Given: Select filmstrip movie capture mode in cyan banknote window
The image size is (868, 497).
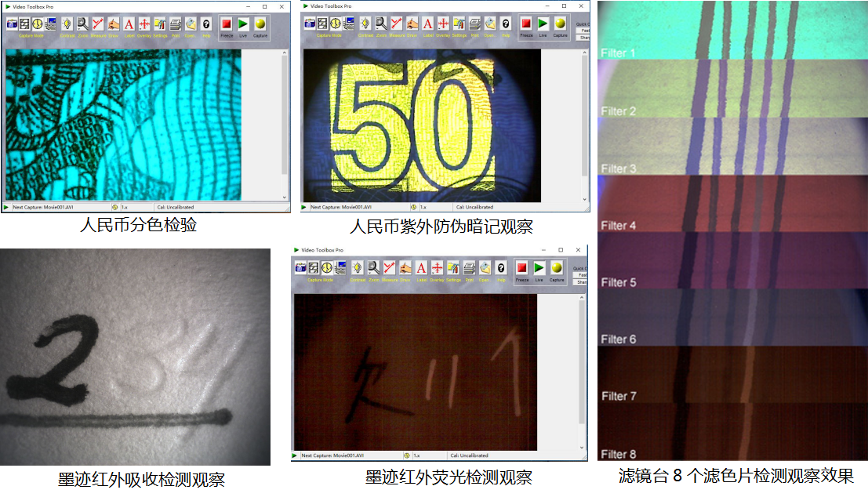Looking at the screenshot, I should coord(24,24).
